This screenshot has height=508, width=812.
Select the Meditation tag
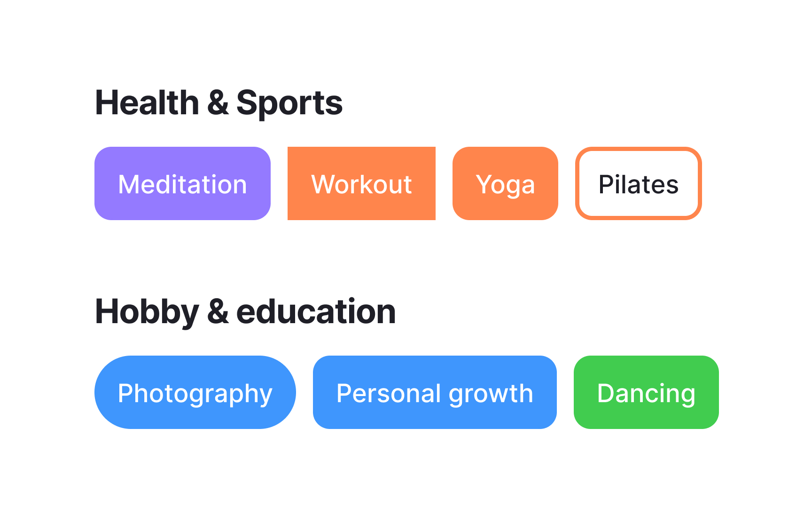pyautogui.click(x=182, y=183)
